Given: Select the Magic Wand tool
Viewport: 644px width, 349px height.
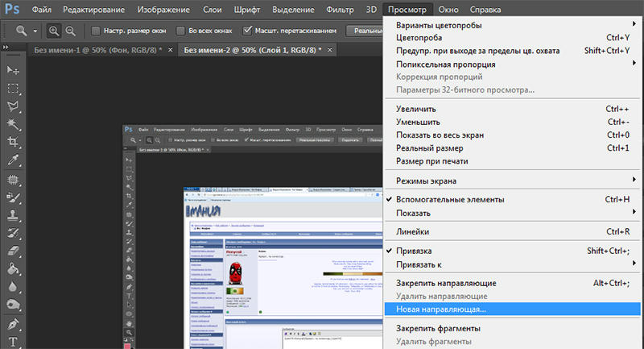Looking at the screenshot, I should click(13, 124).
